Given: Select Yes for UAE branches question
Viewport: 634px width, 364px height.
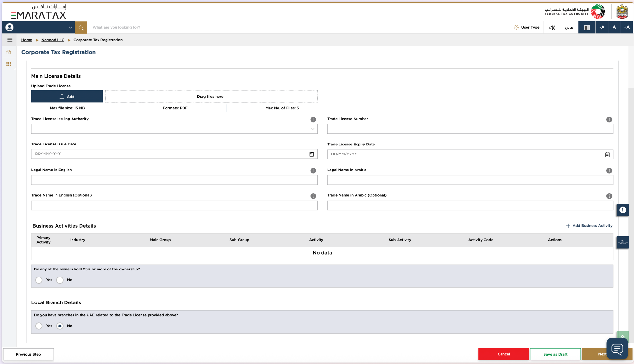Looking at the screenshot, I should (x=39, y=326).
